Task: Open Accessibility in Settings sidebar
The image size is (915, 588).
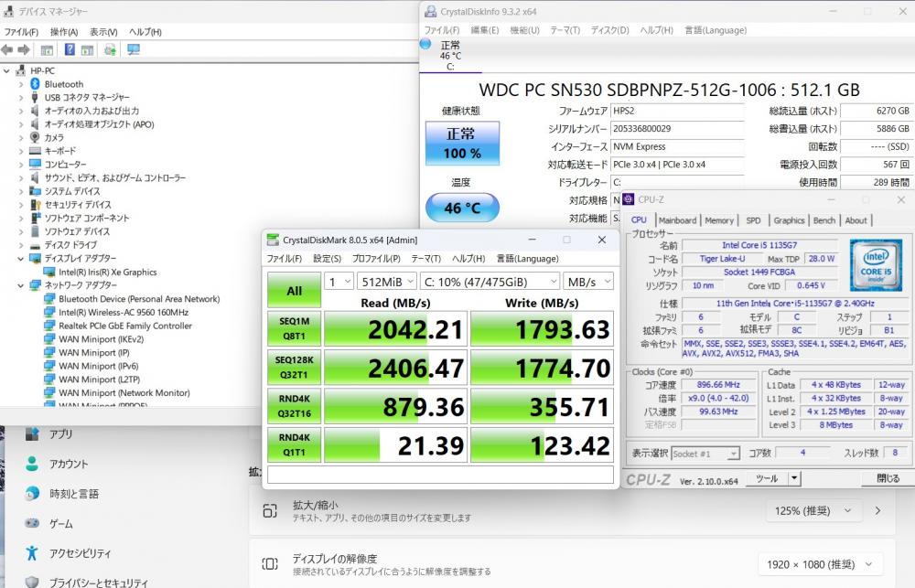Action: (x=80, y=553)
